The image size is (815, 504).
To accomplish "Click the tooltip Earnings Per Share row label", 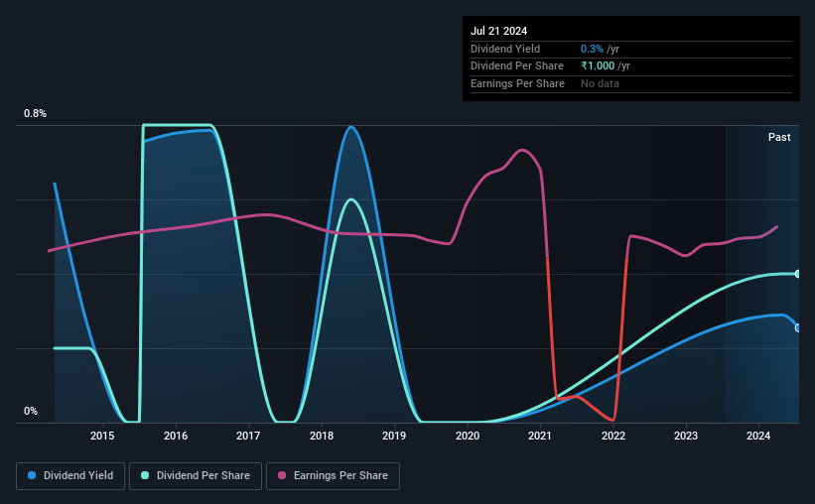I will [x=518, y=83].
